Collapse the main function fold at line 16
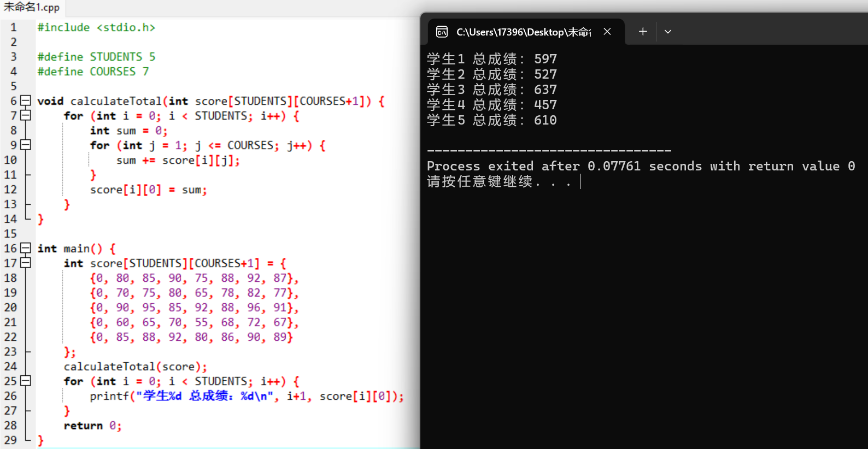 (x=26, y=248)
